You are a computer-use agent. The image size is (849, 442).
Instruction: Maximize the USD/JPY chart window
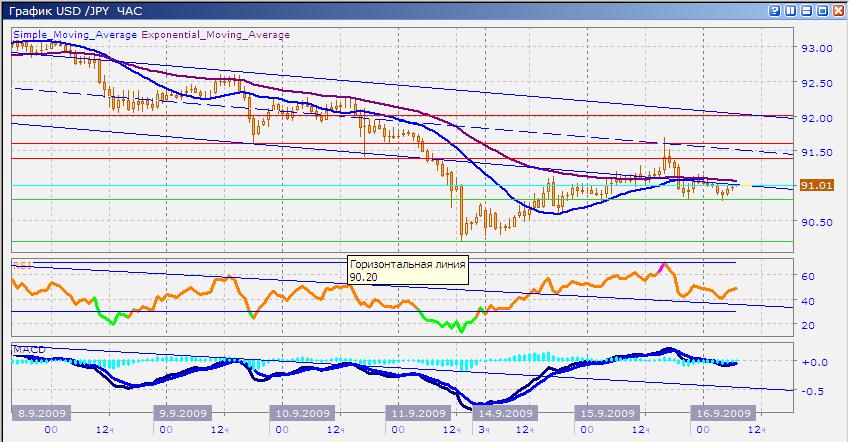click(x=822, y=10)
